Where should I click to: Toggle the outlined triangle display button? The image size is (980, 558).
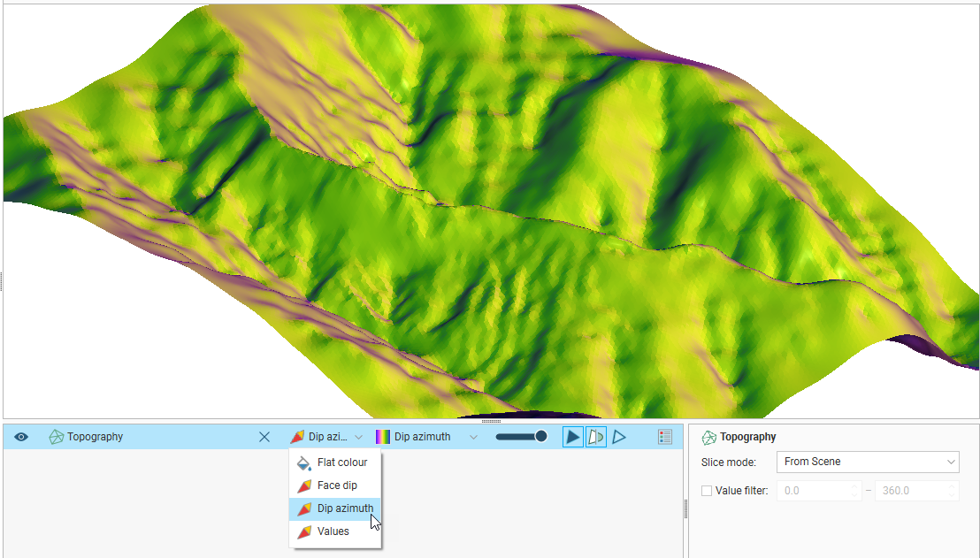[619, 437]
